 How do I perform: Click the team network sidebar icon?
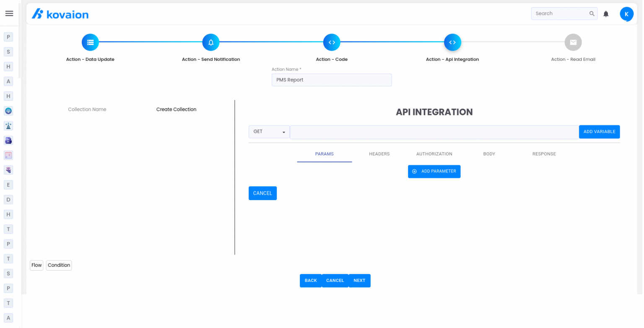pyautogui.click(x=8, y=170)
